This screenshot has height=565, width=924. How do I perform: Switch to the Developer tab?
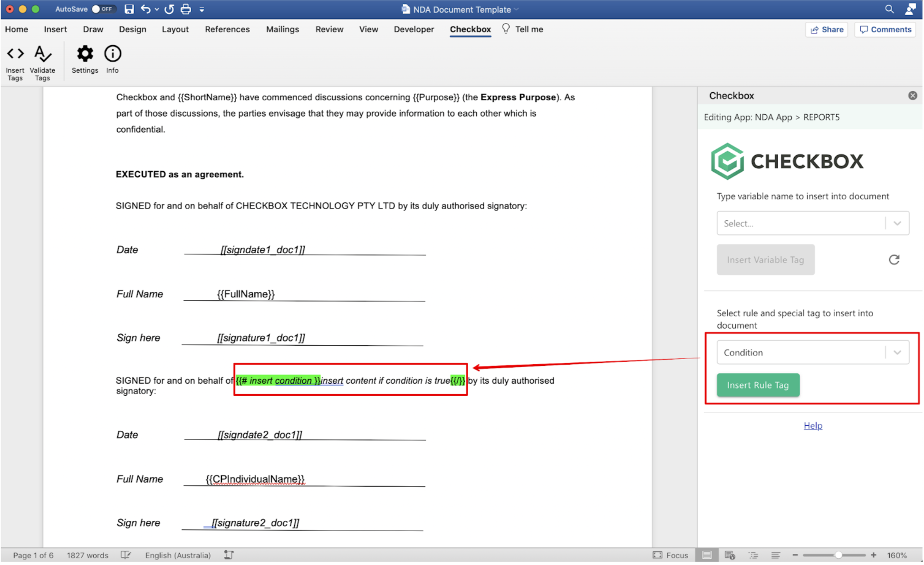coord(414,29)
